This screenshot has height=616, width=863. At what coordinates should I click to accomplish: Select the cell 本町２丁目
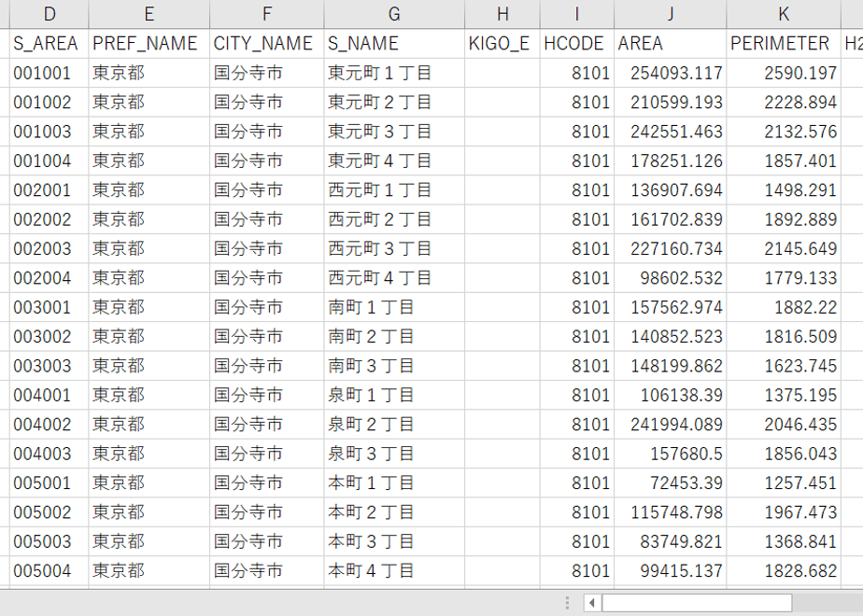pyautogui.click(x=394, y=512)
